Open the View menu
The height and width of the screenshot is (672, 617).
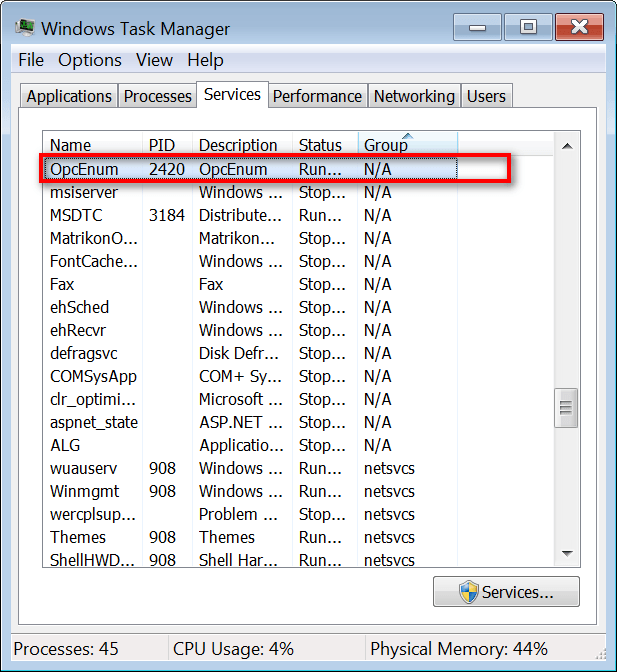pyautogui.click(x=154, y=60)
